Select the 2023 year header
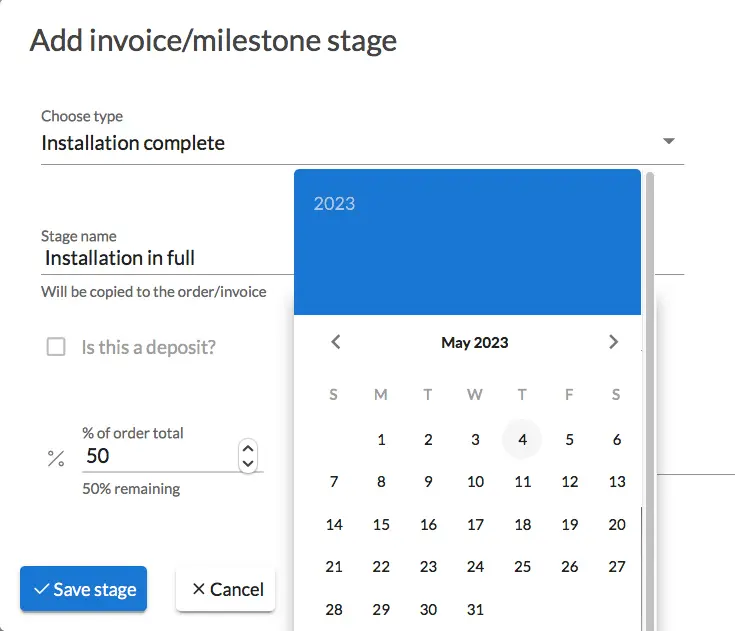 [334, 203]
